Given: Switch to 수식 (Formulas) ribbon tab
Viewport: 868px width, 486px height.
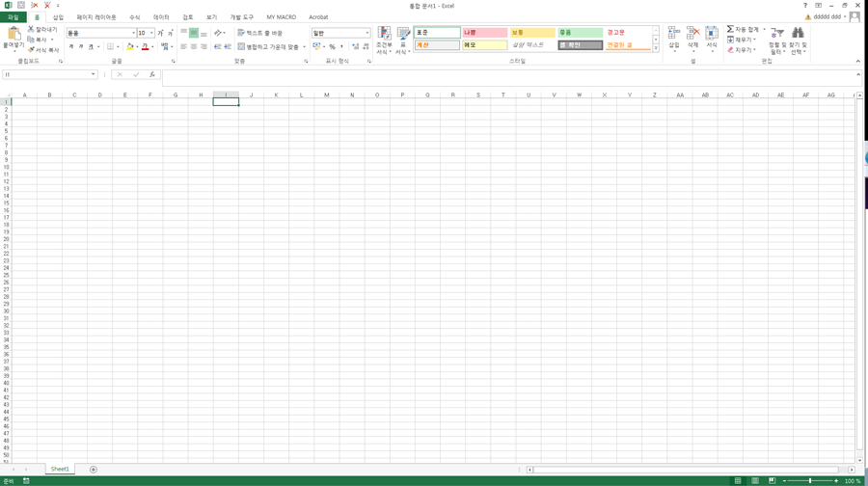Looking at the screenshot, I should [x=134, y=17].
